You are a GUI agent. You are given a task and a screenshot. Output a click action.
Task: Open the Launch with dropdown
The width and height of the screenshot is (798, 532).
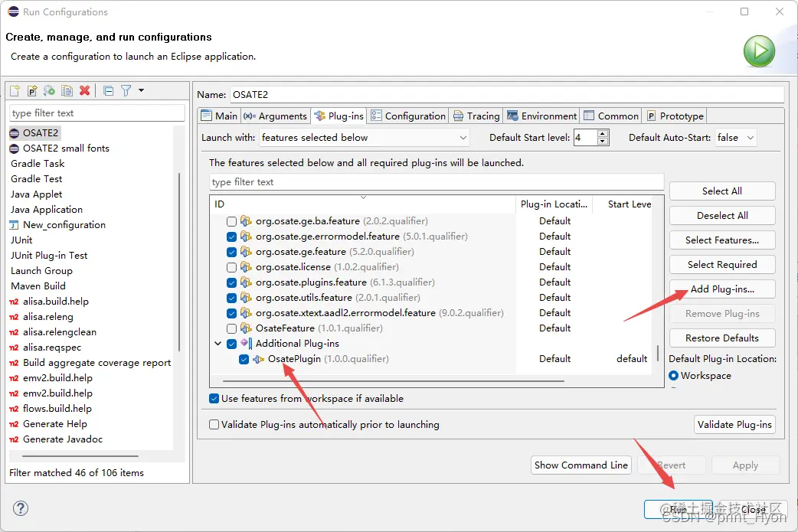pyautogui.click(x=364, y=137)
